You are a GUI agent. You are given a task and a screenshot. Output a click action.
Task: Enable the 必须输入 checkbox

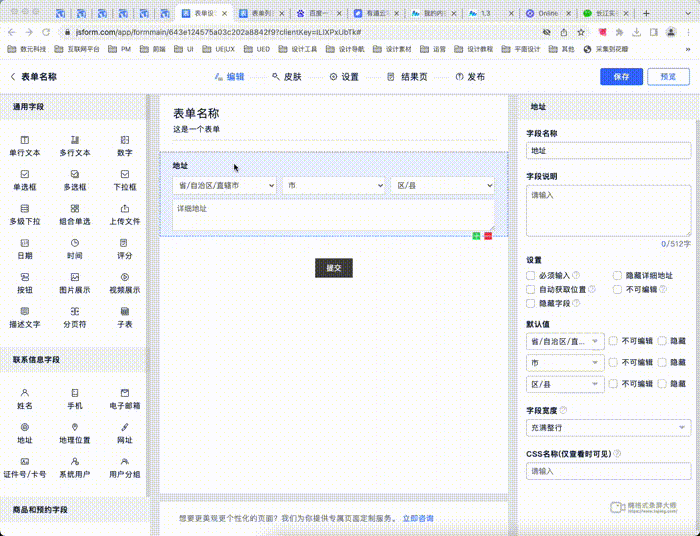(x=531, y=275)
